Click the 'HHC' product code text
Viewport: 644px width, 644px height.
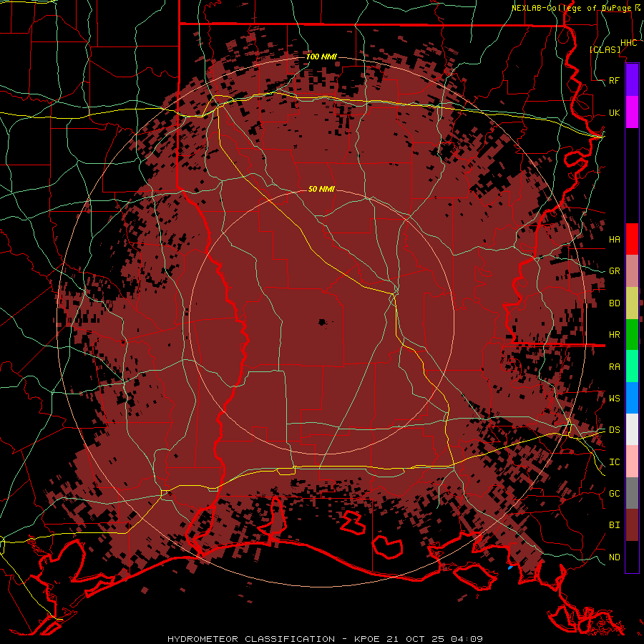point(628,43)
